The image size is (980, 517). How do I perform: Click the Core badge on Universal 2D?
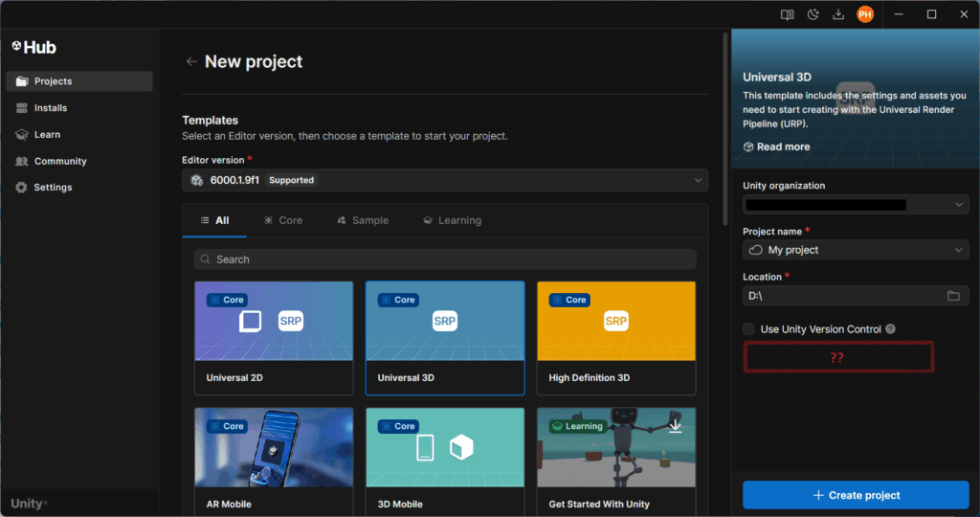(x=228, y=300)
